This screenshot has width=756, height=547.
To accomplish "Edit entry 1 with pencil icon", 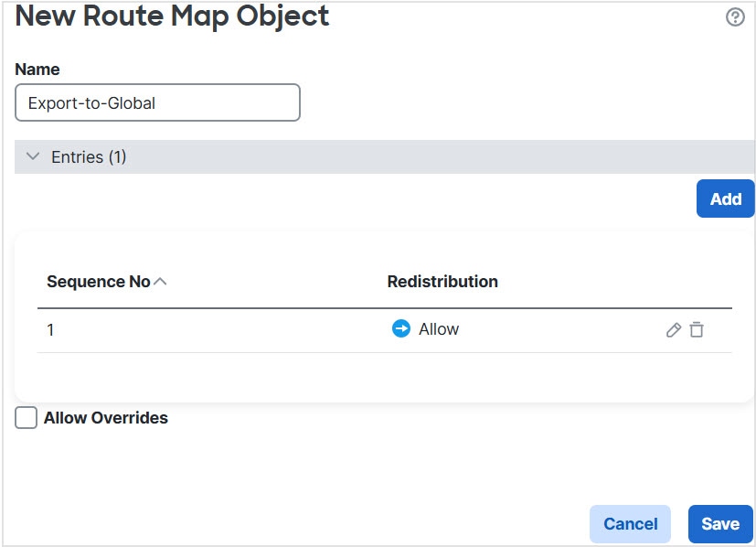I will (x=674, y=330).
